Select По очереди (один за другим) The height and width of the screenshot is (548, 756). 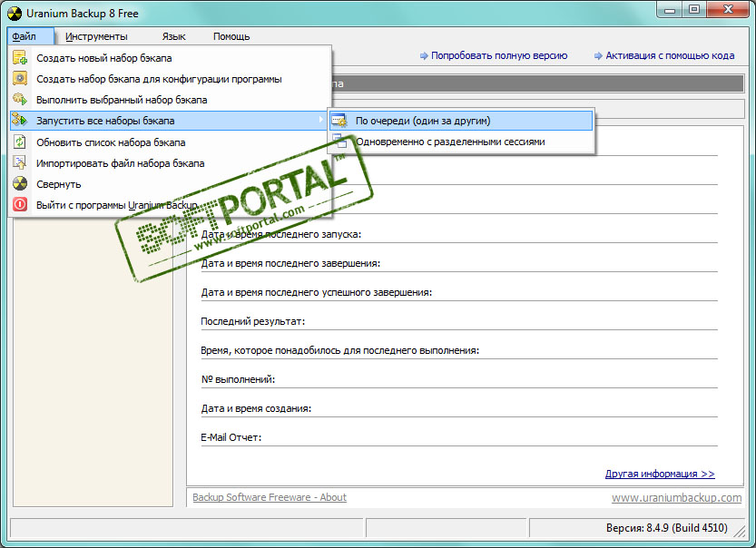point(461,121)
